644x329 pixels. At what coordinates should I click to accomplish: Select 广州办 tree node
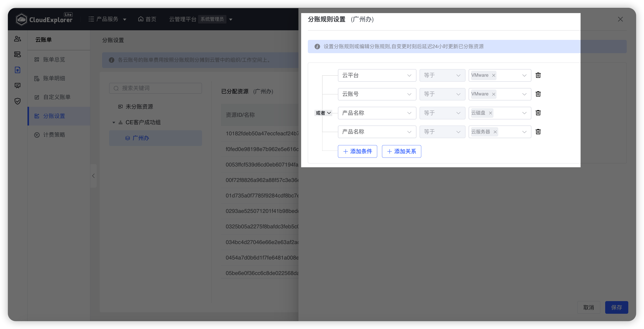pyautogui.click(x=155, y=138)
